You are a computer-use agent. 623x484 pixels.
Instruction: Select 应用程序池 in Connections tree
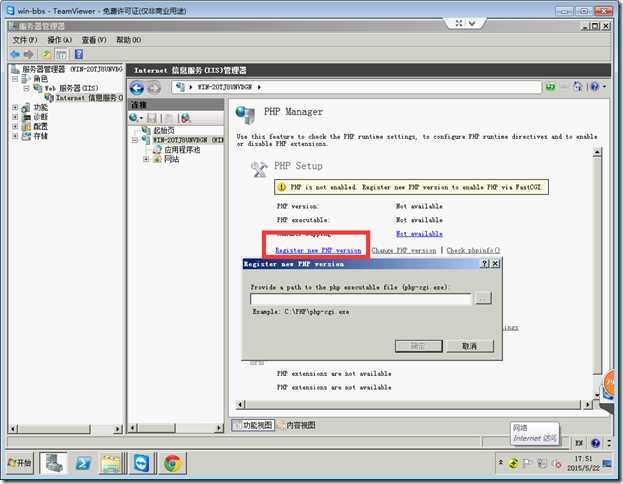pos(176,149)
